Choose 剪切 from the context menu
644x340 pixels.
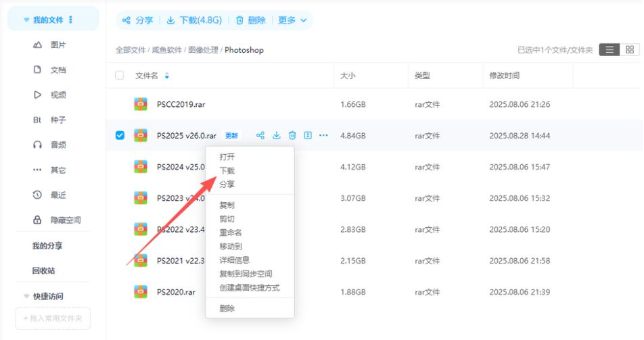(227, 219)
